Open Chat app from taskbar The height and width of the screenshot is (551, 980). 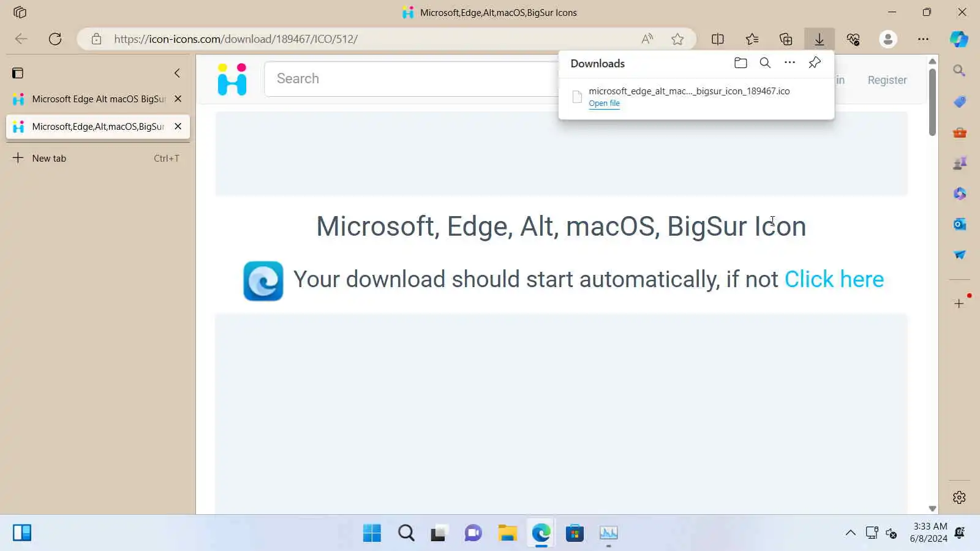click(473, 533)
